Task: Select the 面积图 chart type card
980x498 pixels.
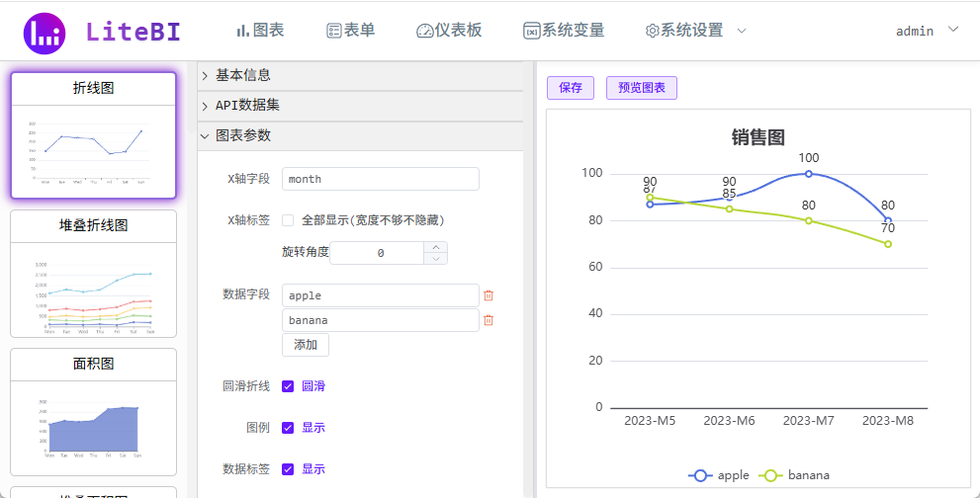Action: [94, 412]
